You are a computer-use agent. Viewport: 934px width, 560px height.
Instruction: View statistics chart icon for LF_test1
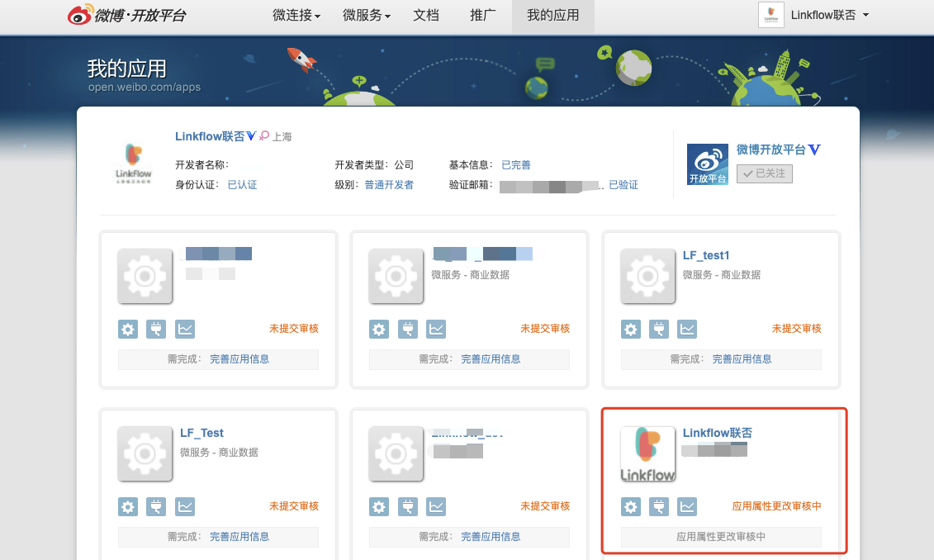(x=687, y=329)
